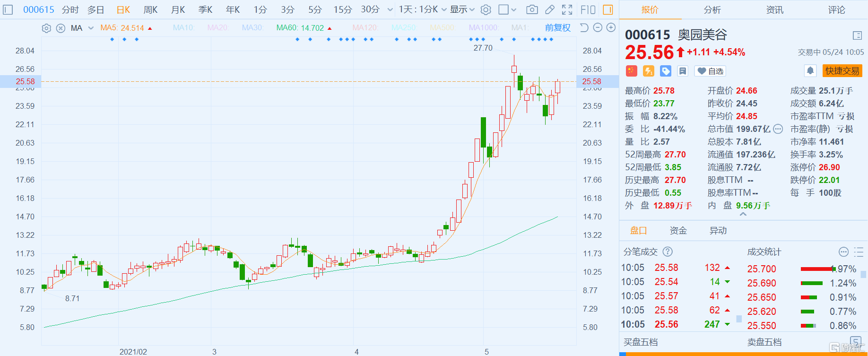868x356 pixels.
Task: Click the blue tag icon
Action: (666, 71)
